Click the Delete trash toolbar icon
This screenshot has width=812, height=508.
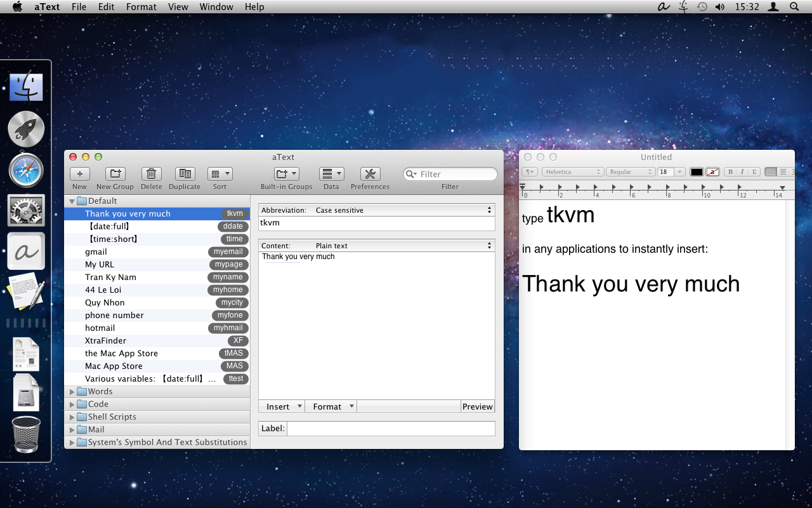151,174
